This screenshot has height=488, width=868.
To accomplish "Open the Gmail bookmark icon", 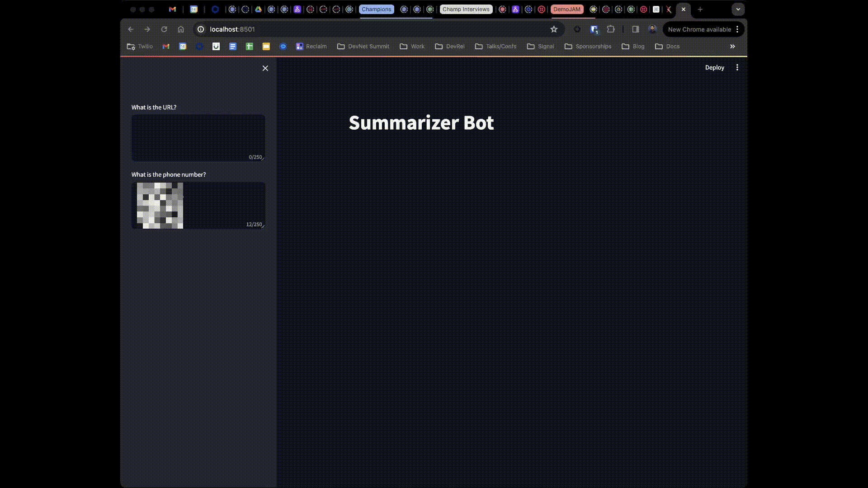I will pyautogui.click(x=166, y=47).
